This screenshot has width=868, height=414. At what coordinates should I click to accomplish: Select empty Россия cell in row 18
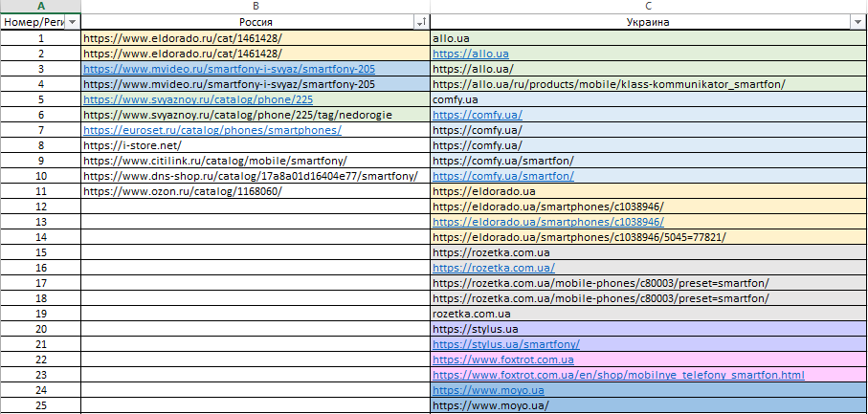[256, 298]
